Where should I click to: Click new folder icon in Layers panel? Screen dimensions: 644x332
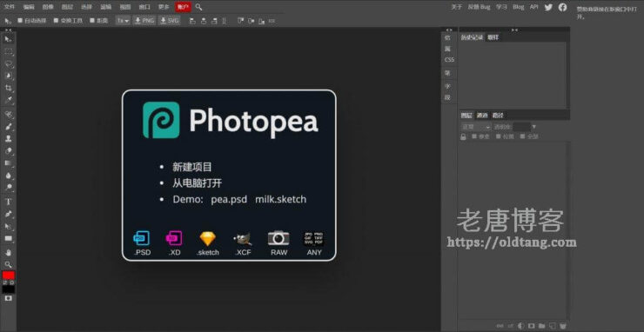coord(541,326)
